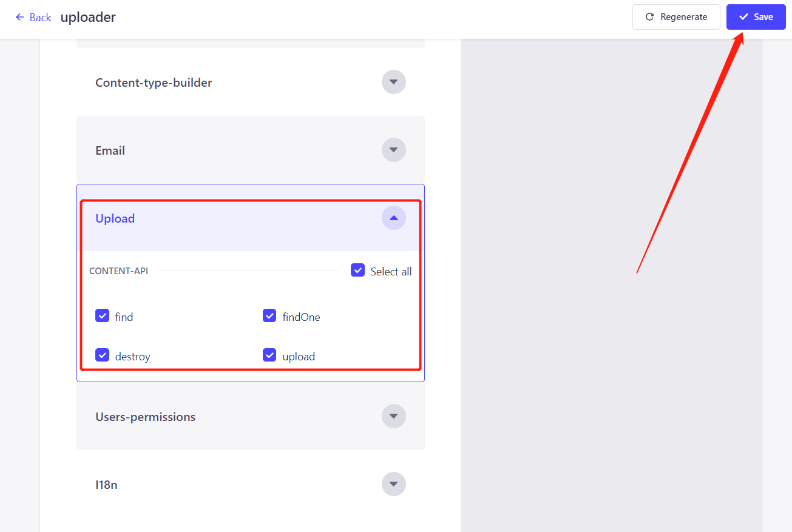Toggle the Select all checkbox

(x=357, y=271)
